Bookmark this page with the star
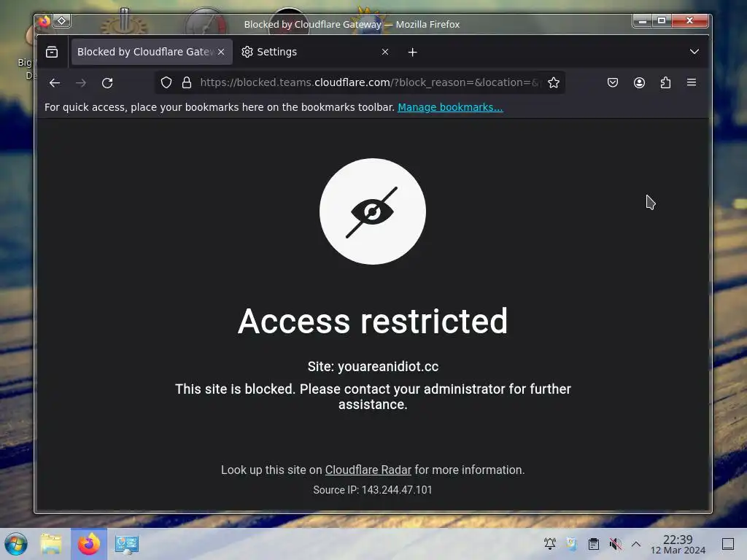Screen dimensions: 747x560 (554, 83)
